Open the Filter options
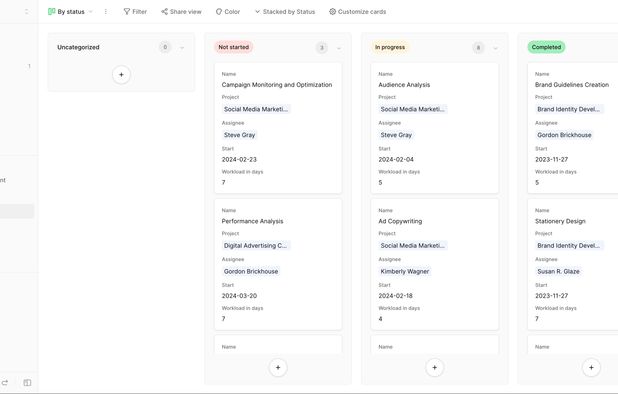The width and height of the screenshot is (618, 394). coord(135,12)
